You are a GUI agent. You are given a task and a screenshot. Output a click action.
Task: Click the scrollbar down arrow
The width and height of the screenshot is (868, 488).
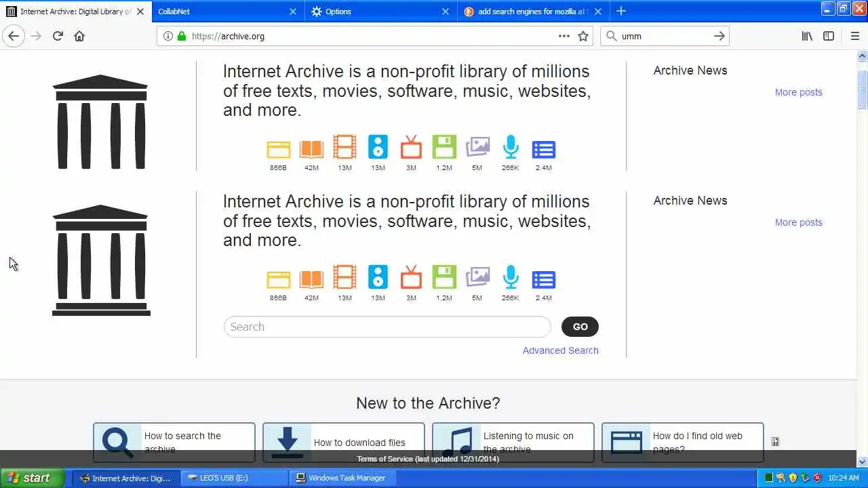pos(863,462)
